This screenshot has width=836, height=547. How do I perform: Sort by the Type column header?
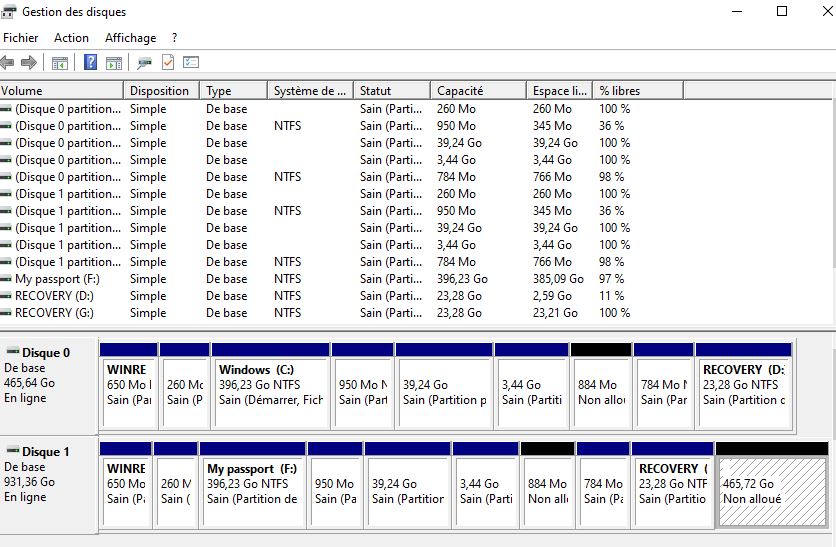click(x=234, y=91)
